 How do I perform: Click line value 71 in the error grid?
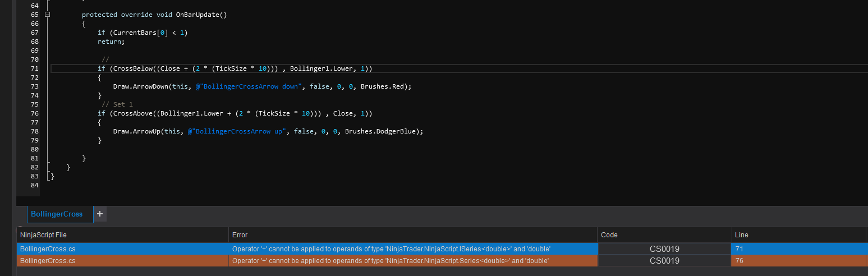pyautogui.click(x=740, y=249)
